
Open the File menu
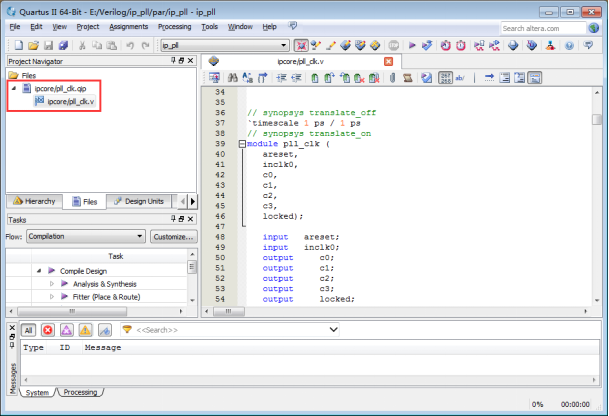[15, 26]
